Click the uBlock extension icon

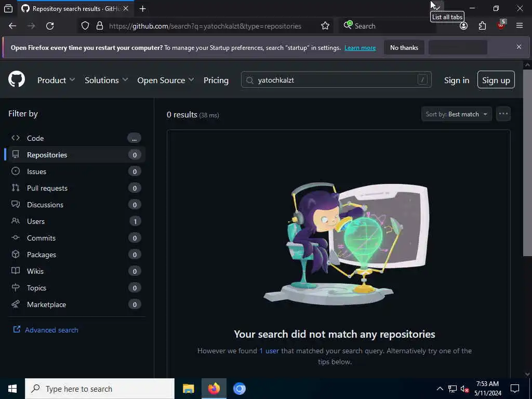coord(501,25)
